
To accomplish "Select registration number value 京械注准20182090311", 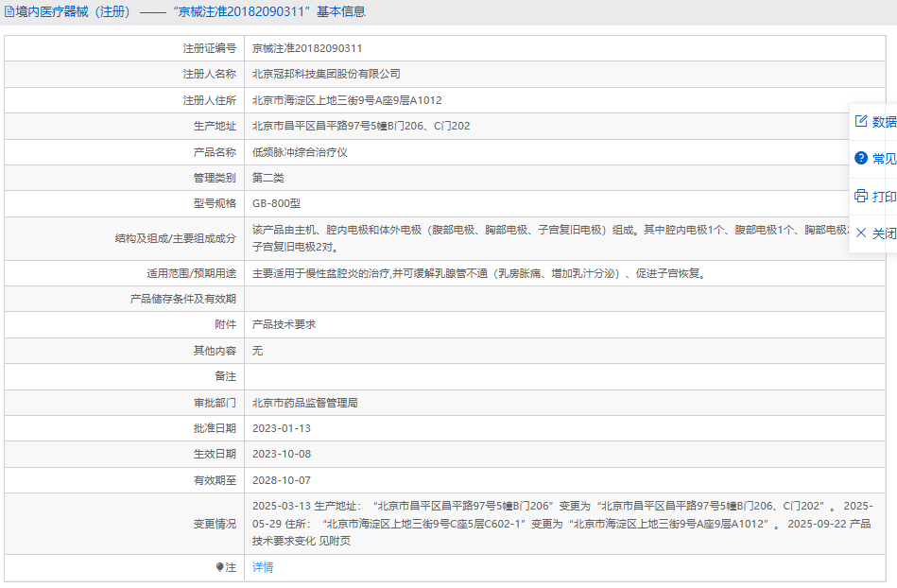I will [x=307, y=48].
